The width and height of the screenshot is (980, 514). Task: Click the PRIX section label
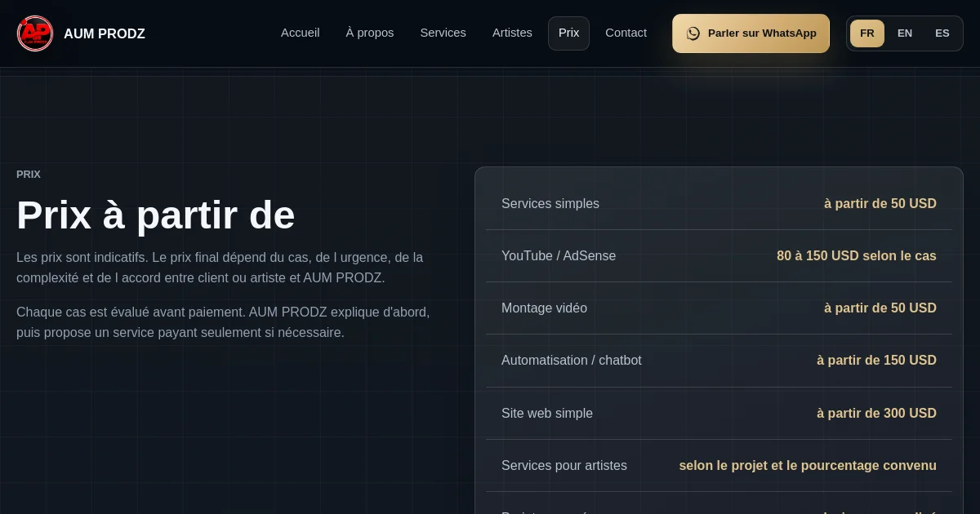click(29, 175)
